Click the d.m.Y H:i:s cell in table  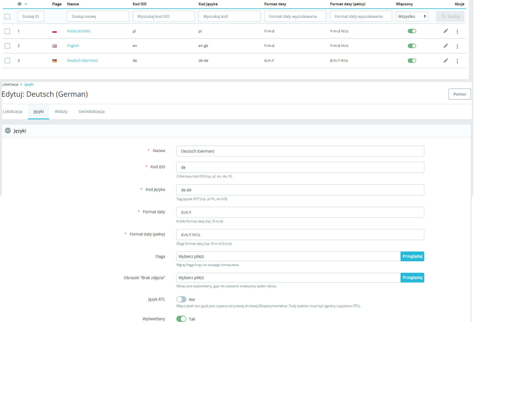[x=339, y=61]
